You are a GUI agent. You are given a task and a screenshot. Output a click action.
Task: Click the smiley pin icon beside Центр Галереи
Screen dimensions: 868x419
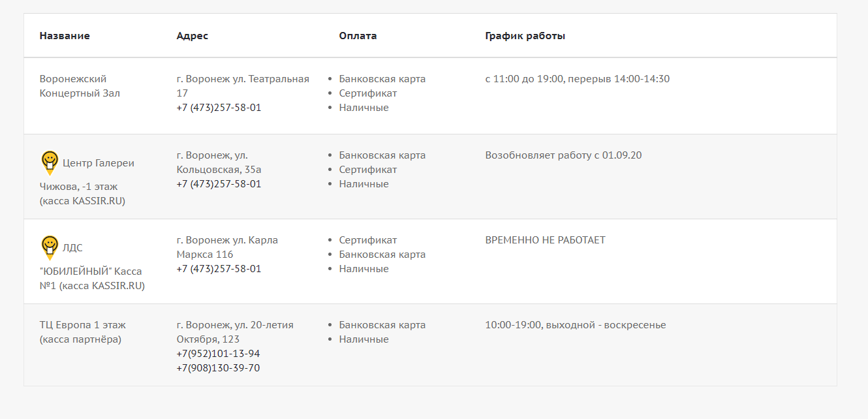tap(50, 163)
